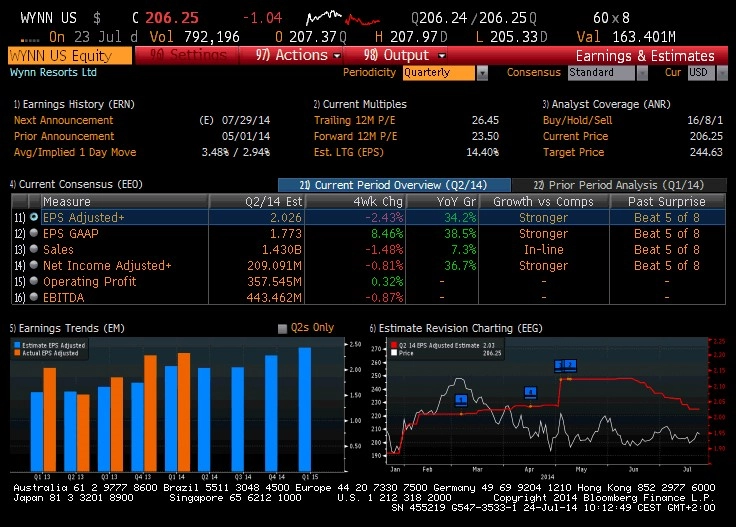The height and width of the screenshot is (527, 736).
Task: Toggle the Q2s Only checkbox
Action: (282, 328)
